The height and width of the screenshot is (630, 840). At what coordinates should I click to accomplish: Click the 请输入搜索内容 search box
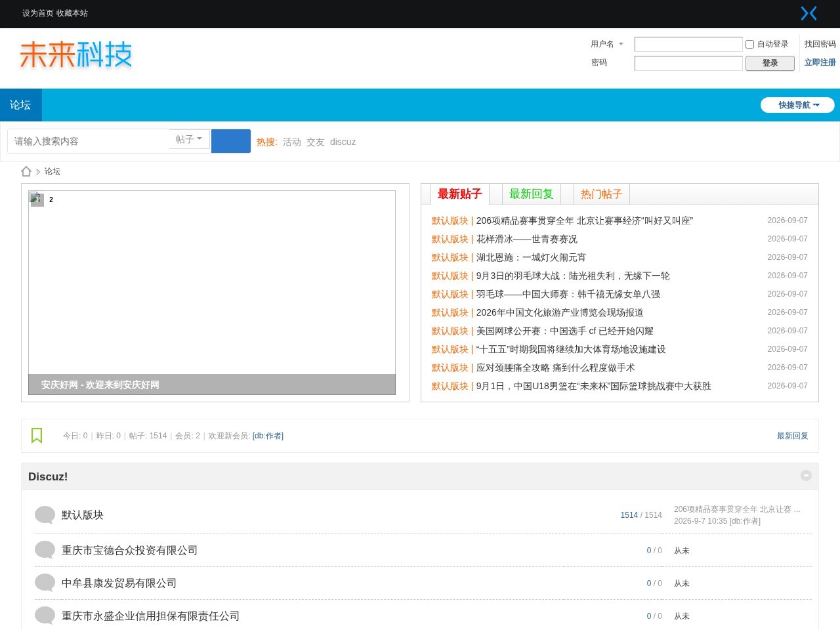pos(89,141)
